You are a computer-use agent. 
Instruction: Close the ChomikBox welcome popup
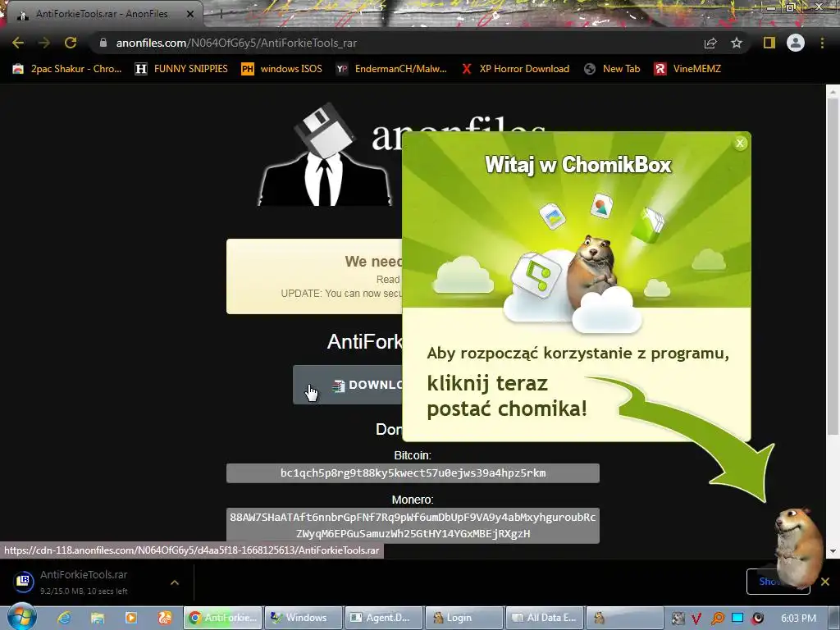pos(740,143)
